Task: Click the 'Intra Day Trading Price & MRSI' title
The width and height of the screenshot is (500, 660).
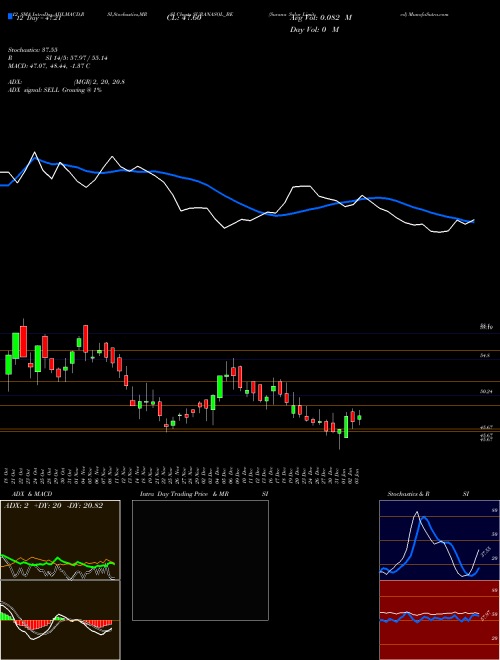Action: tap(205, 494)
